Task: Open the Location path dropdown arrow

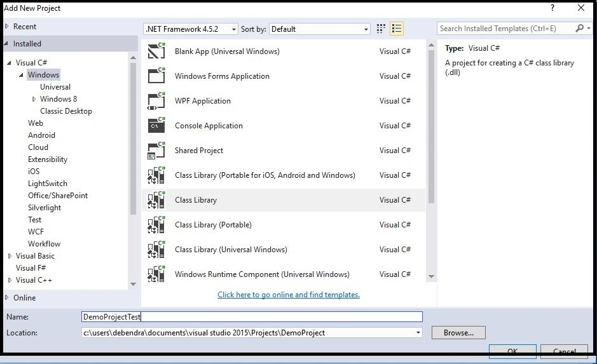Action: click(x=418, y=333)
